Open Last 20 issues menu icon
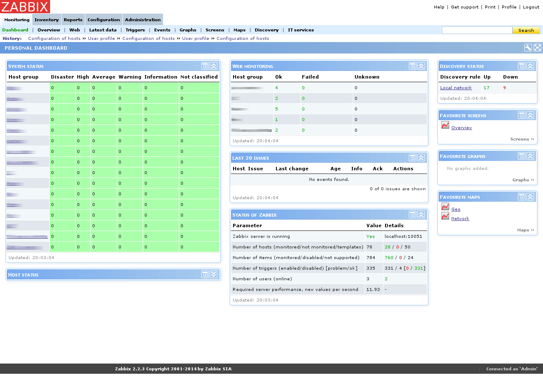Viewport: 543px width, 392px height. coord(413,158)
